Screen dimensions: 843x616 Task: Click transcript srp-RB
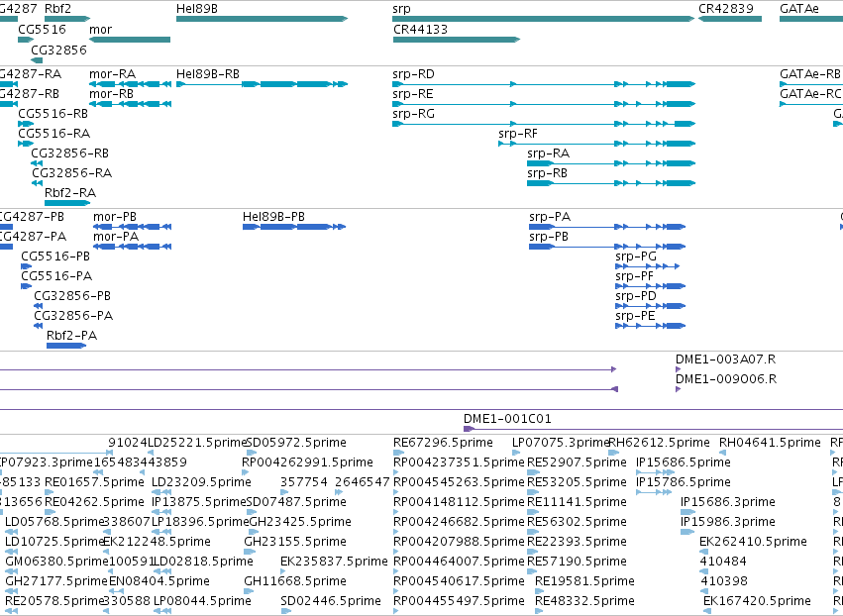[611, 183]
